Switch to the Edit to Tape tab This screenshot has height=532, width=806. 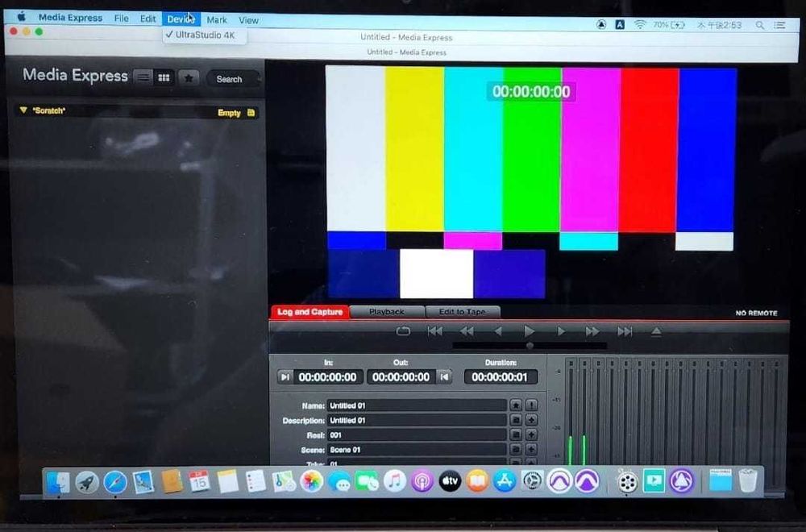pyautogui.click(x=462, y=311)
